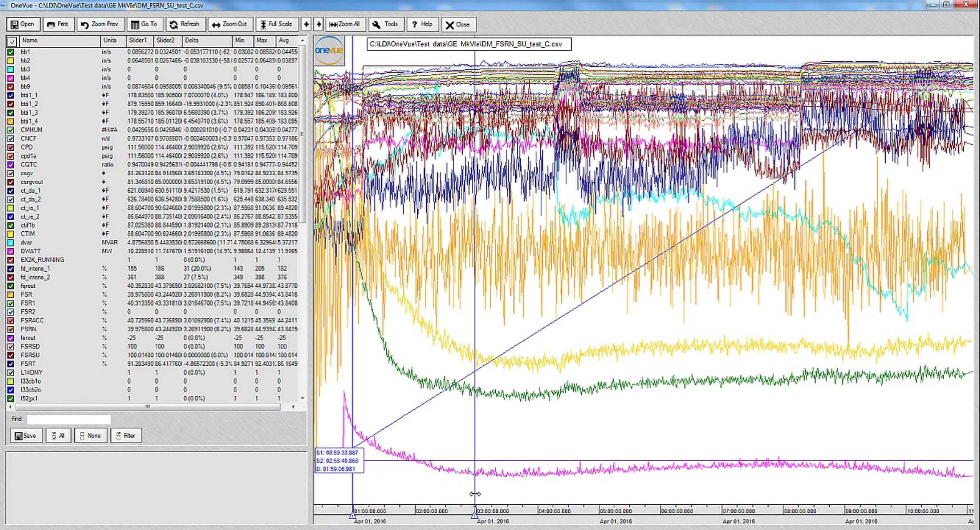This screenshot has width=980, height=530.
Task: Refresh the chart data
Action: (185, 25)
